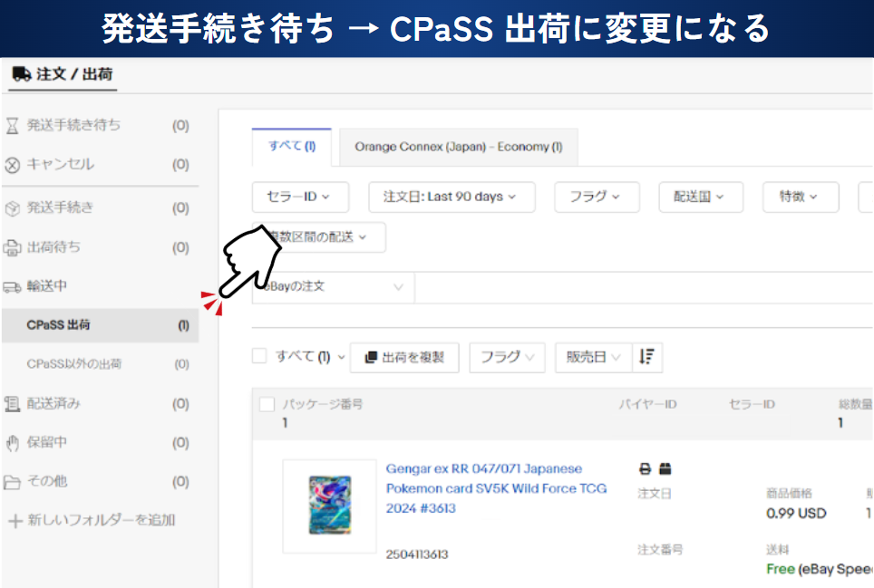Click the hand icon beside 保留中

click(x=12, y=443)
